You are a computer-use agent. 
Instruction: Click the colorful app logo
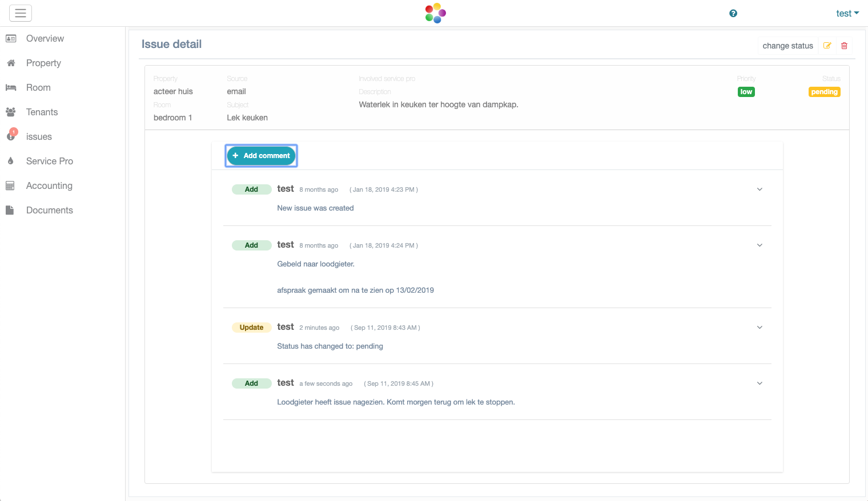tap(435, 13)
